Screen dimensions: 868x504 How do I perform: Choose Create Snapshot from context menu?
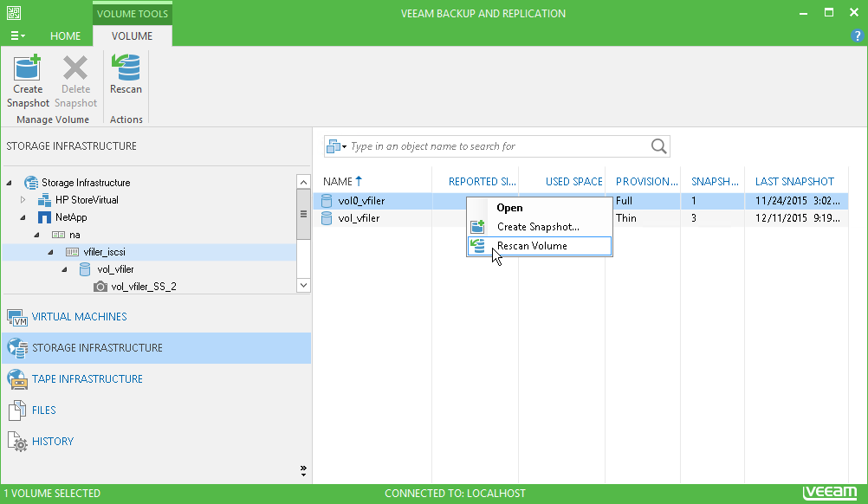(x=538, y=227)
